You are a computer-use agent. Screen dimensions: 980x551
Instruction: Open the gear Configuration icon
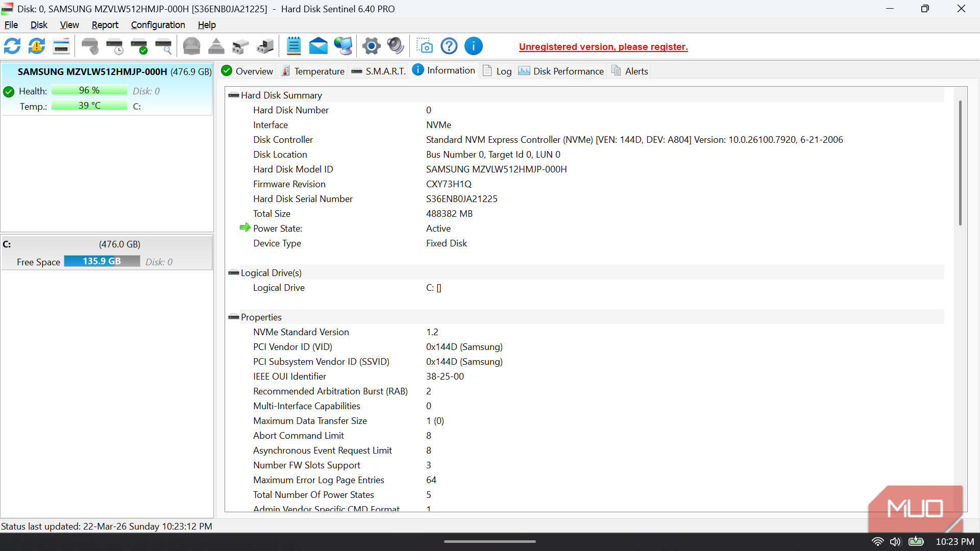coord(372,46)
